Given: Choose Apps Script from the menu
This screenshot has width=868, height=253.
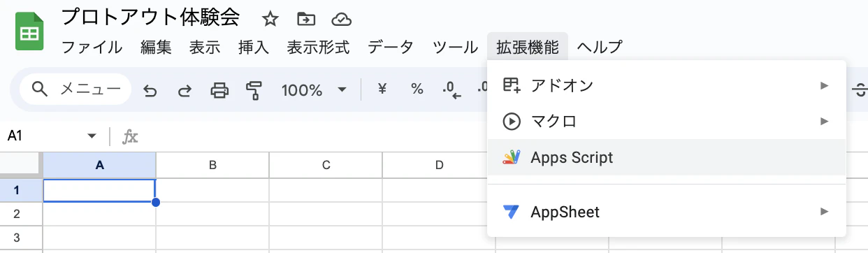Looking at the screenshot, I should point(667,157).
